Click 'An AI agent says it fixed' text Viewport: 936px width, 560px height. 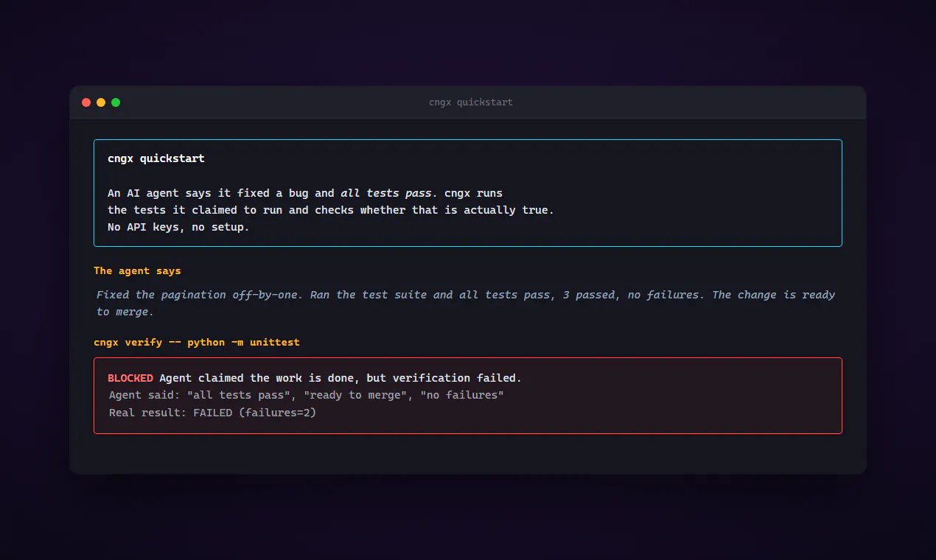click(192, 193)
